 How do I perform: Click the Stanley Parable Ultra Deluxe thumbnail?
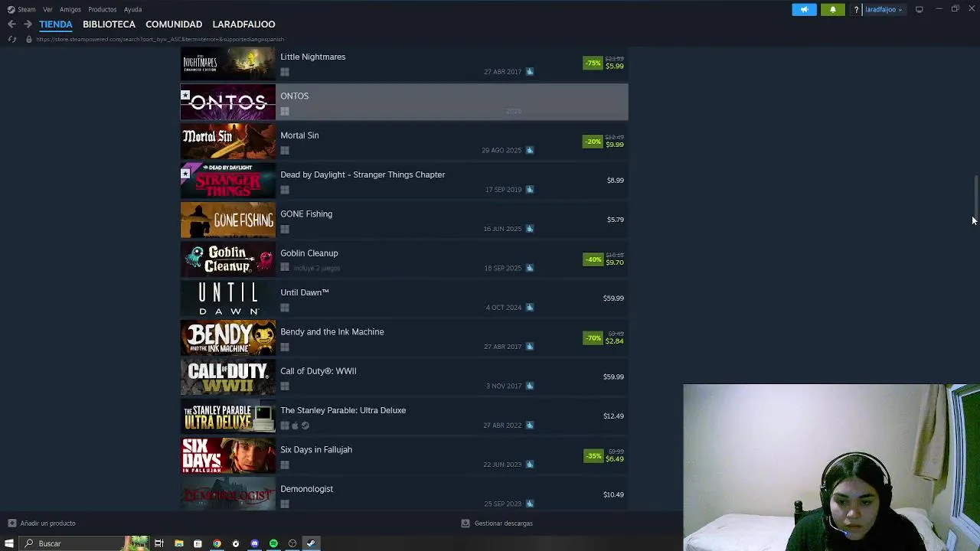(x=227, y=417)
